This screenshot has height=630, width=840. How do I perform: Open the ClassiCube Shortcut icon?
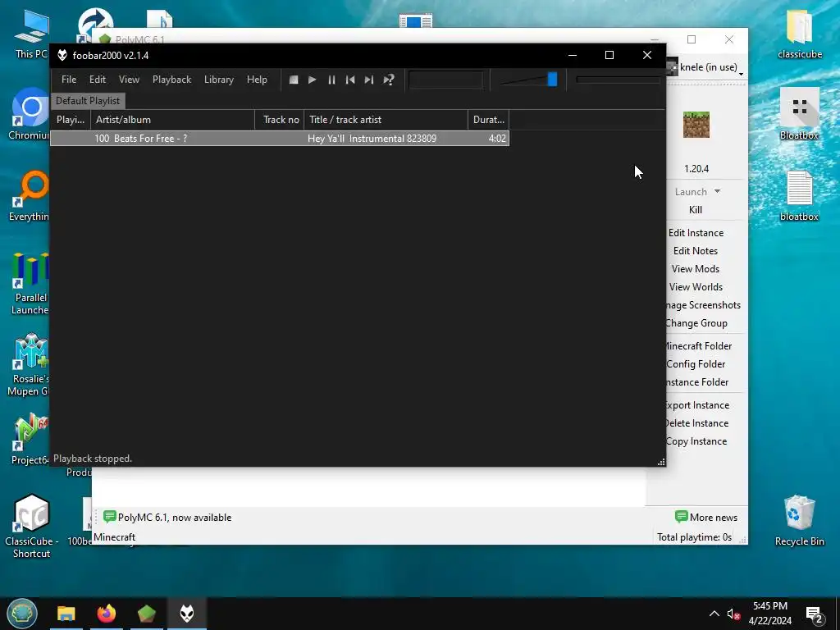pyautogui.click(x=32, y=526)
